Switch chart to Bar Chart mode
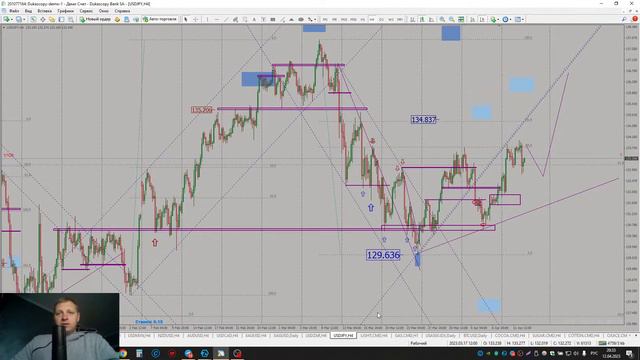Screen dimensions: 640x360 [413, 19]
